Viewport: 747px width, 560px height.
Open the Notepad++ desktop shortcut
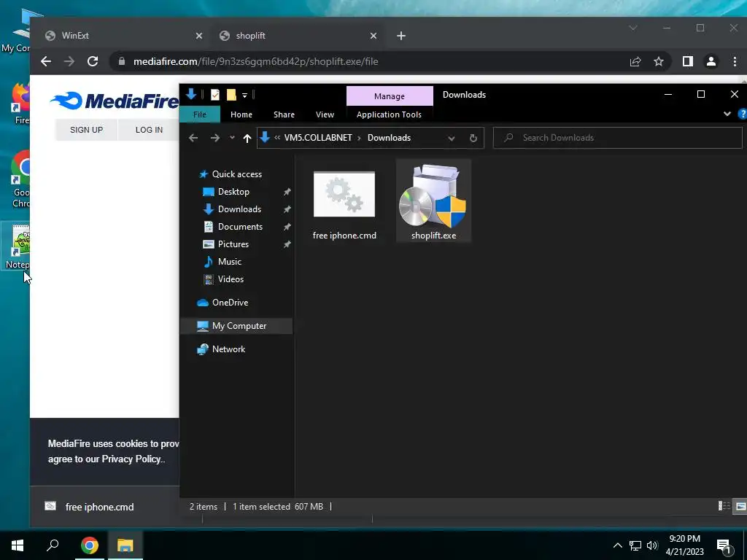click(18, 246)
